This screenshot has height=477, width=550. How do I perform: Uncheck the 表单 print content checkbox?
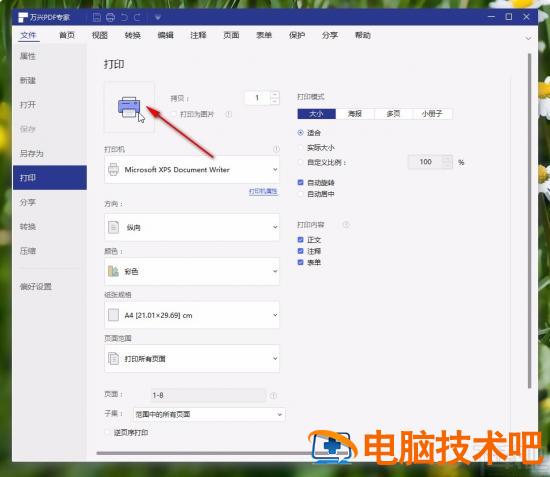tap(300, 262)
